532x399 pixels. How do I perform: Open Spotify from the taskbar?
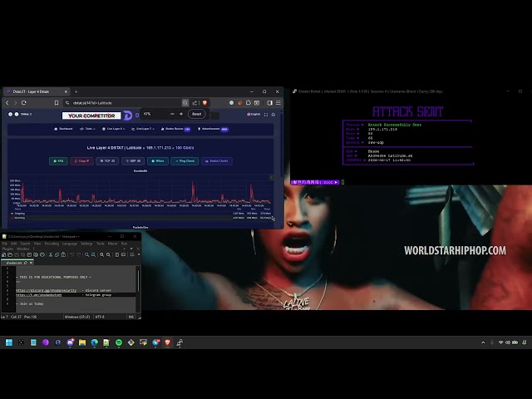119,342
